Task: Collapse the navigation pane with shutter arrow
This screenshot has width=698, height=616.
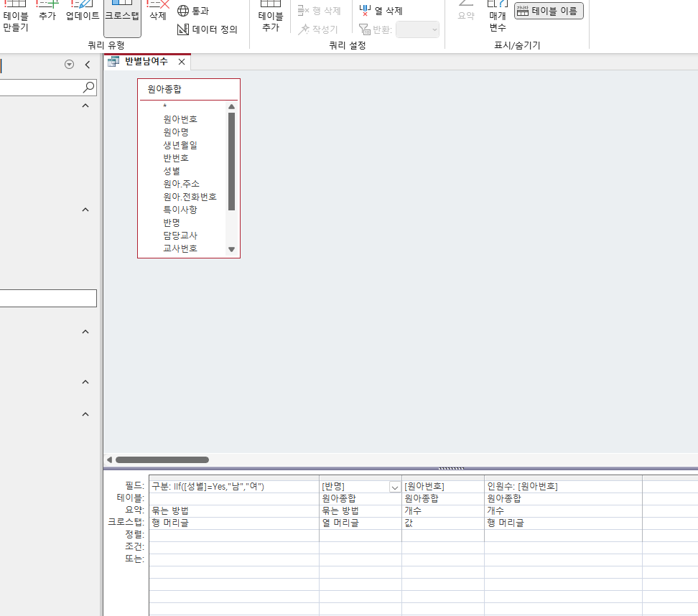Action: point(88,65)
